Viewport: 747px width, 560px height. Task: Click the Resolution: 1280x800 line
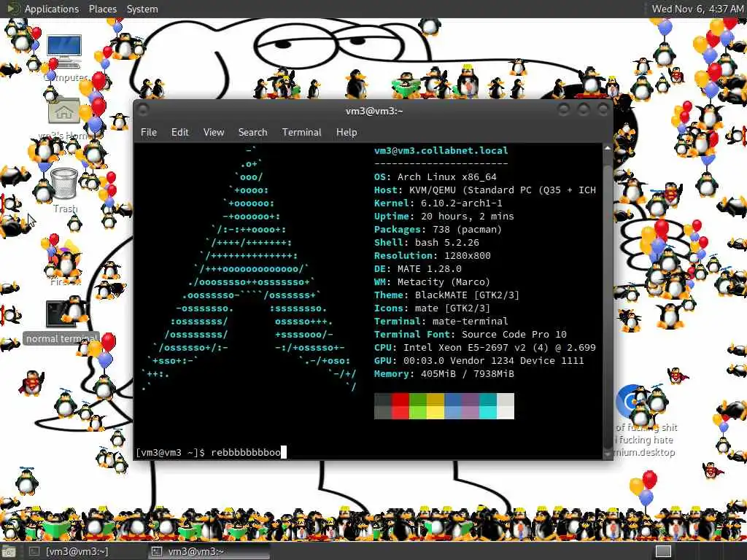tap(432, 256)
